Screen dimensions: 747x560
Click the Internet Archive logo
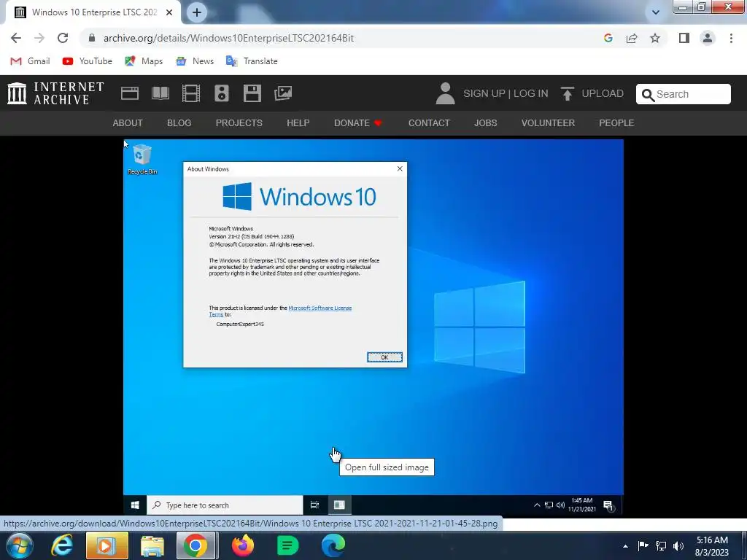pos(55,93)
